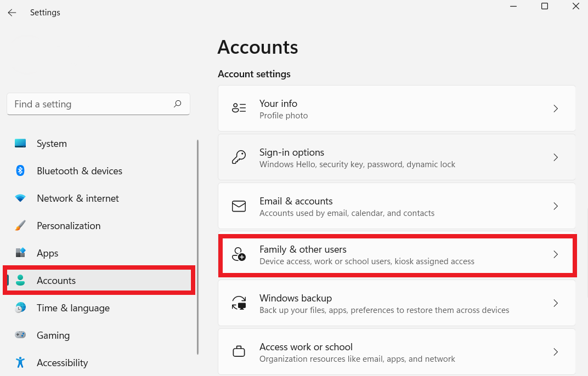Screen dimensions: 588x376
Task: Click chevron on Family & other users
Action: [x=556, y=254]
